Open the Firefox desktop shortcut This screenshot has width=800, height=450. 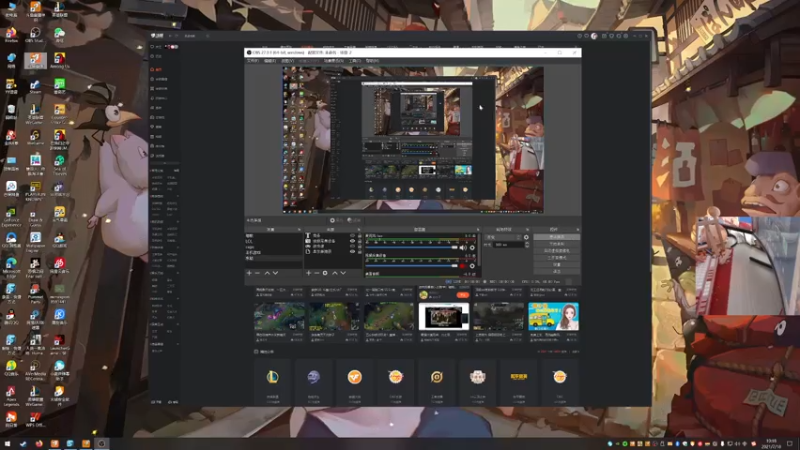(x=11, y=35)
